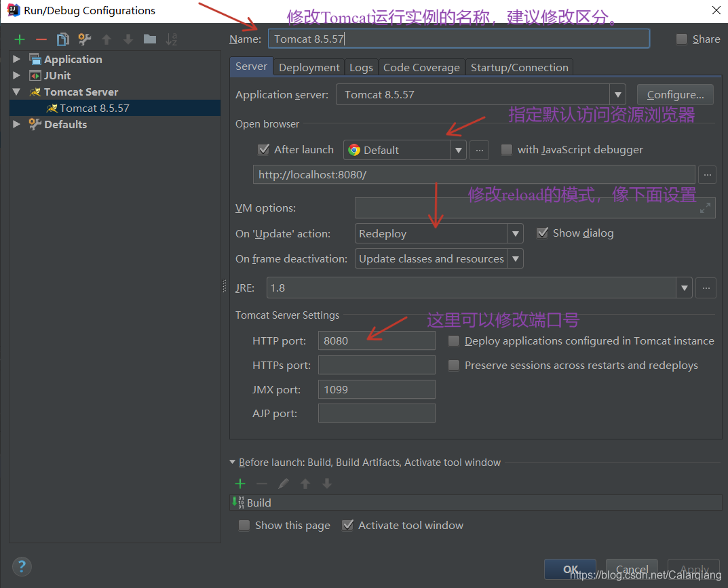728x588 pixels.
Task: Select Tomcat 8.5.57 configuration in tree
Action: [x=115, y=108]
